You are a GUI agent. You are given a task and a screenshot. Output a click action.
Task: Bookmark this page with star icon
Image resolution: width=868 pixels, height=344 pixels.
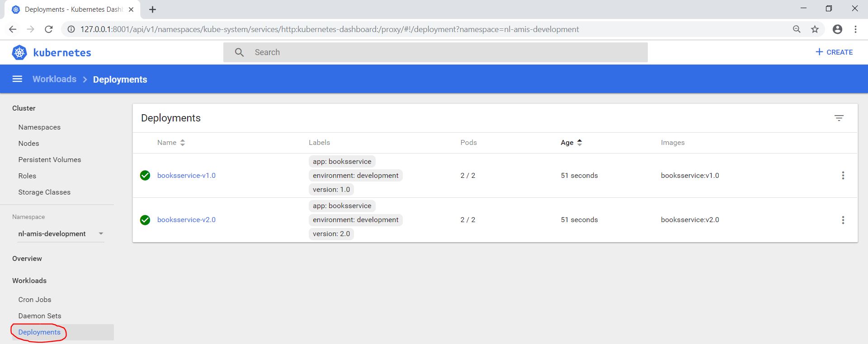815,29
